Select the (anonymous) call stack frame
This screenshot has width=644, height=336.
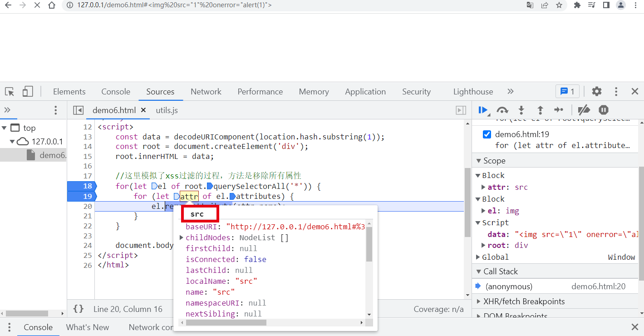pyautogui.click(x=556, y=287)
